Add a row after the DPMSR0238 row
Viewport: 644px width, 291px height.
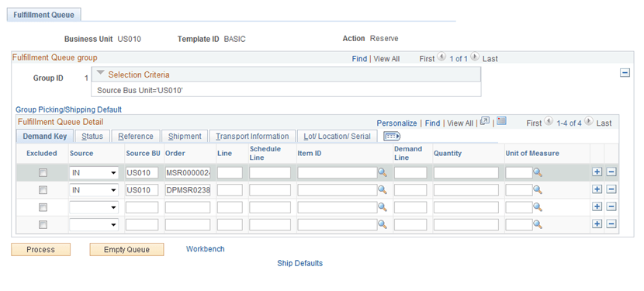coord(597,189)
